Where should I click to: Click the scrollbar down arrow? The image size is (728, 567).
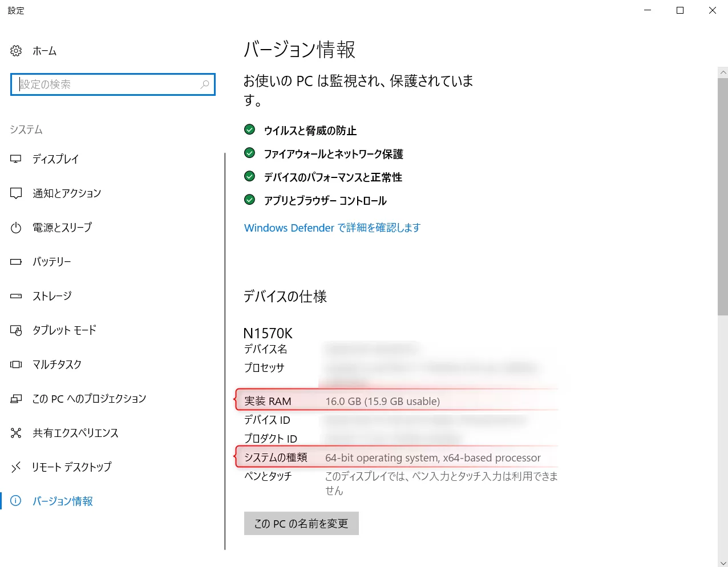(x=723, y=562)
